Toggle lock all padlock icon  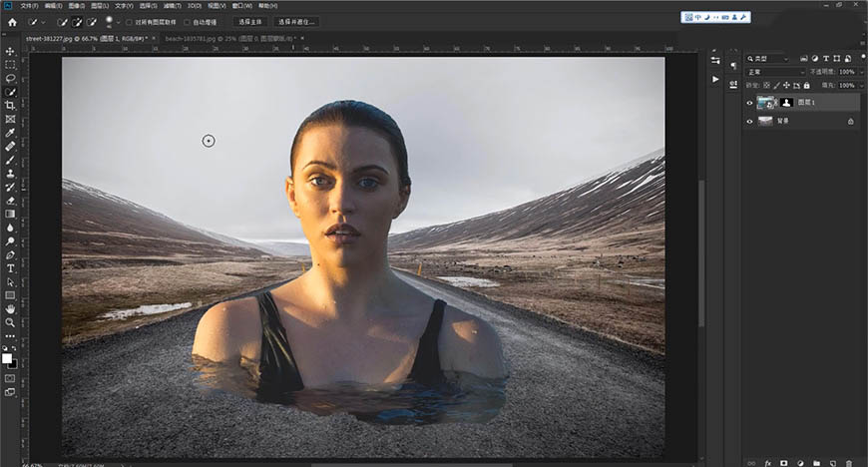pos(806,85)
